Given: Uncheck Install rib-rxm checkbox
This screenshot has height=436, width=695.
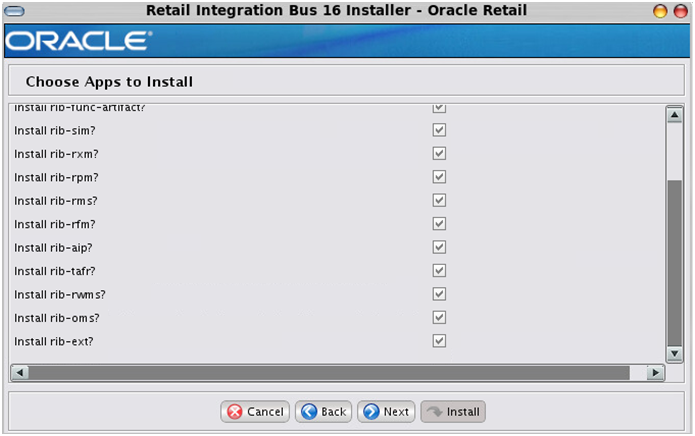Looking at the screenshot, I should (x=439, y=154).
